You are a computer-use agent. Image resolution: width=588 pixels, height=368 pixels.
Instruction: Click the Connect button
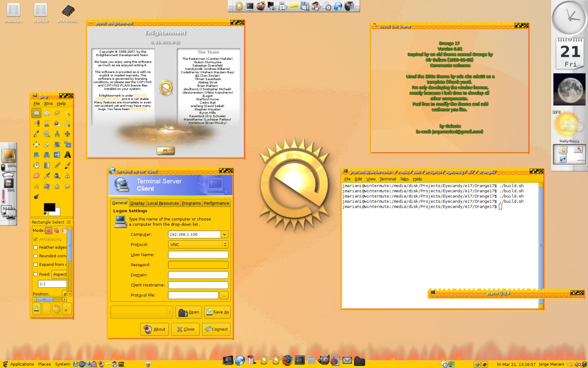click(x=216, y=329)
